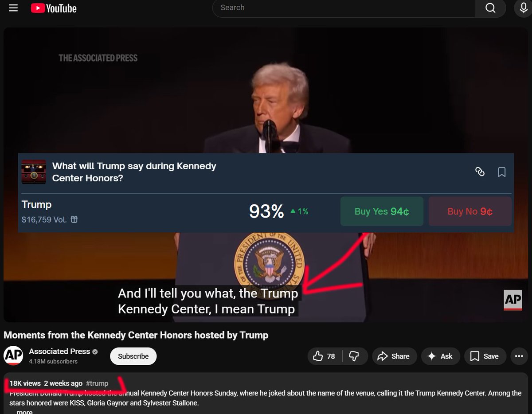Image resolution: width=532 pixels, height=414 pixels.
Task: Open the Ask AI sparkle button
Action: [x=440, y=356]
